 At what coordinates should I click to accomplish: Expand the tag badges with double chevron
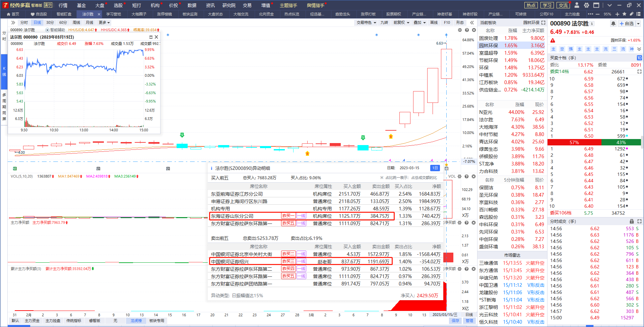coord(639,49)
